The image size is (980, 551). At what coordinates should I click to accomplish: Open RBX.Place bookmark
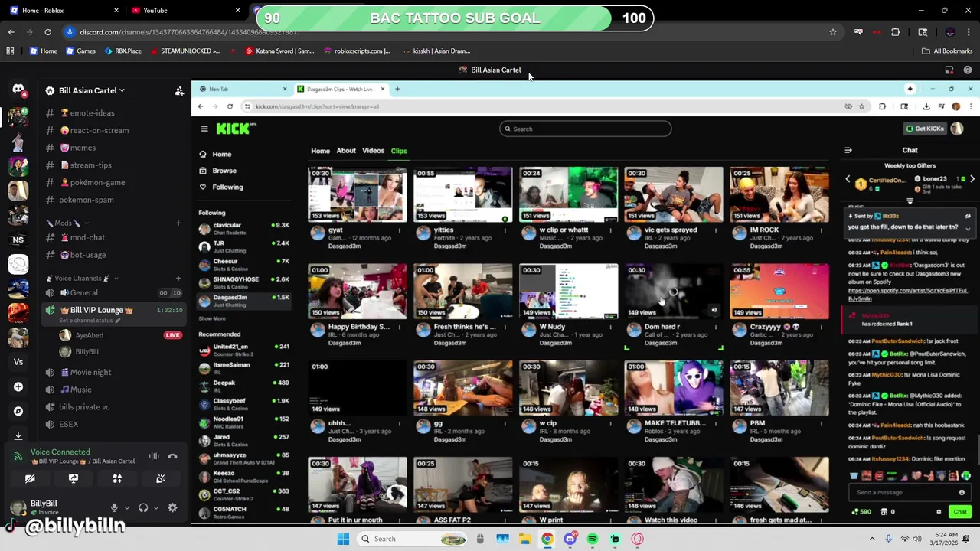pos(122,51)
